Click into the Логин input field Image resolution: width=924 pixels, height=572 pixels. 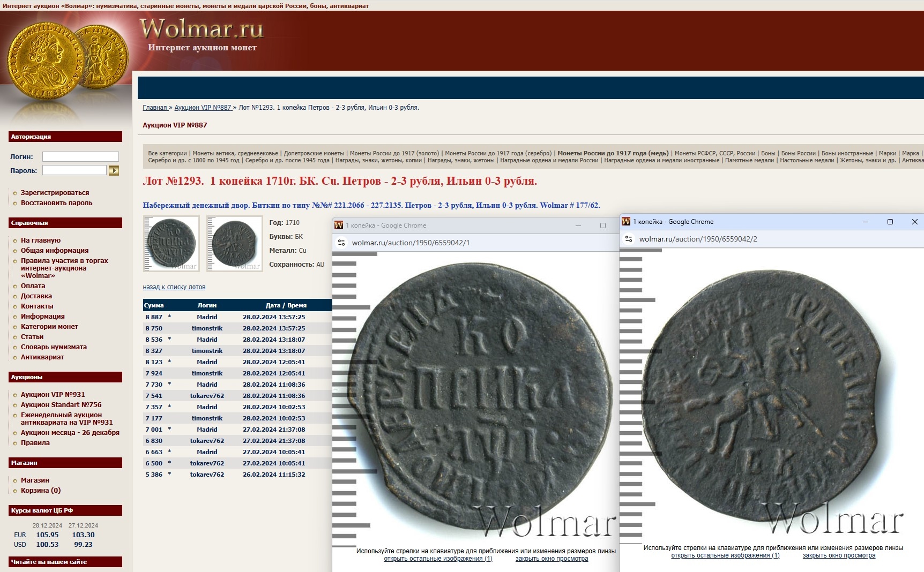pyautogui.click(x=80, y=156)
